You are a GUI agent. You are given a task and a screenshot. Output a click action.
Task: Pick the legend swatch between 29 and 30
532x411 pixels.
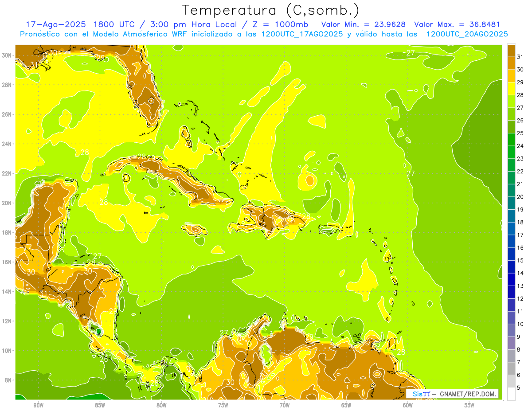(x=511, y=75)
